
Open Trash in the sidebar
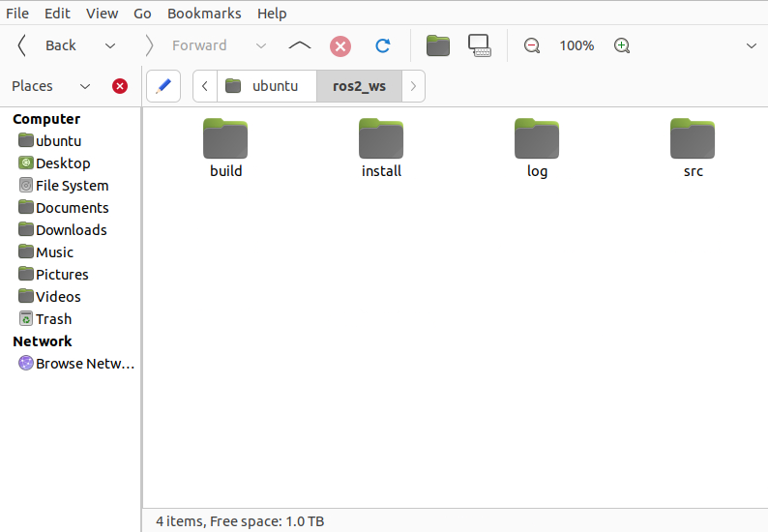53,319
